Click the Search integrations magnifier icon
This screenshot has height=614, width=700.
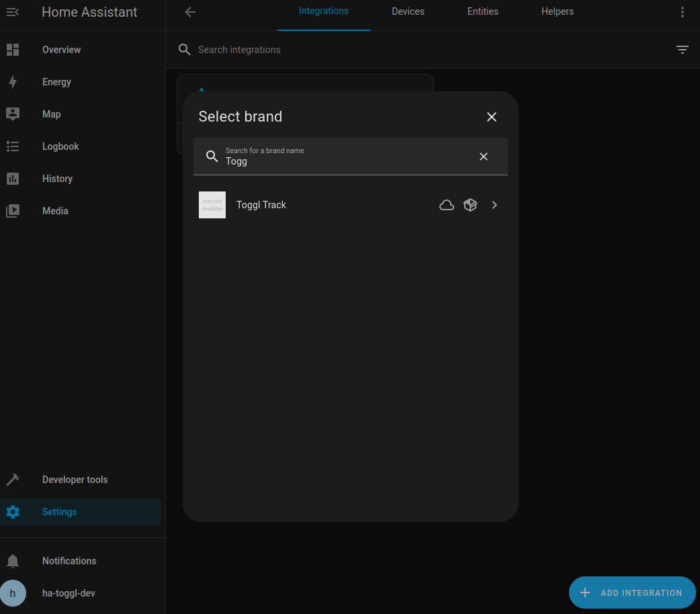click(184, 50)
